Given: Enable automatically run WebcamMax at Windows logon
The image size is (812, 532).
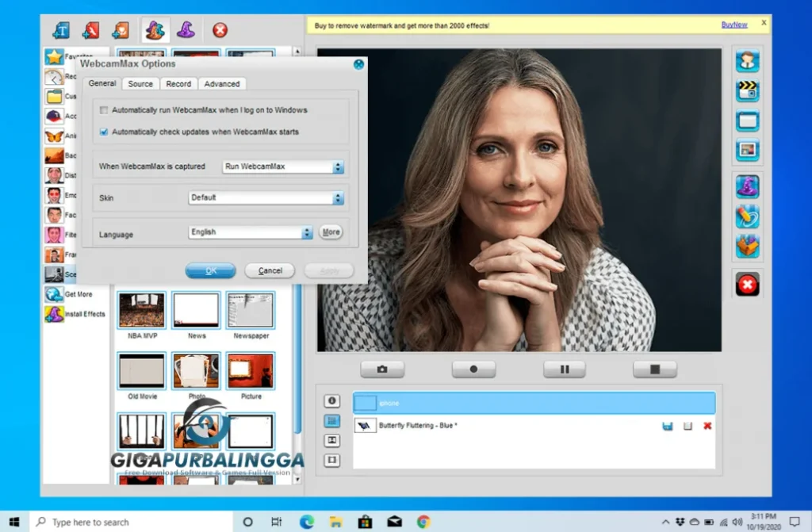Looking at the screenshot, I should click(x=104, y=110).
